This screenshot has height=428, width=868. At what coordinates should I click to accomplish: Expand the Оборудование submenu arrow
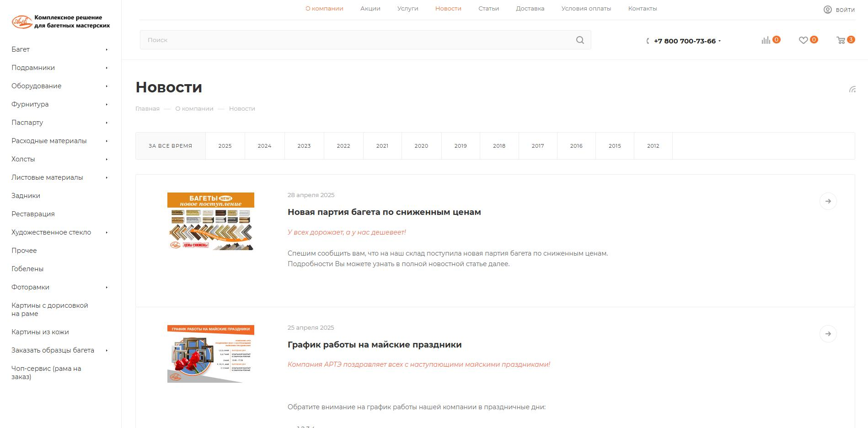[107, 86]
